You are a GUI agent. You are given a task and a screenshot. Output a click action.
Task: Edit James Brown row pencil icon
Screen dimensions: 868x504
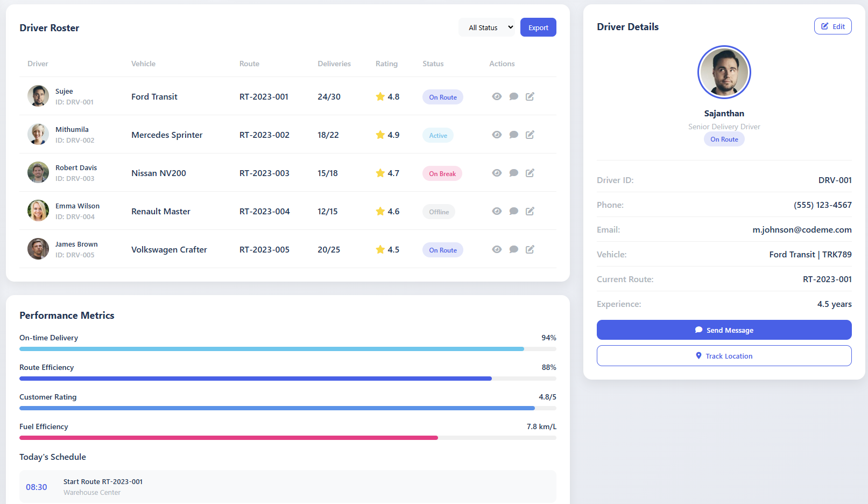[x=530, y=249]
